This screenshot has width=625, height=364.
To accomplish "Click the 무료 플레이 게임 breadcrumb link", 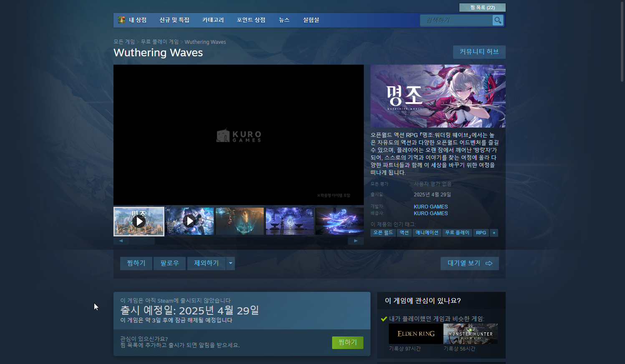I will 160,42.
